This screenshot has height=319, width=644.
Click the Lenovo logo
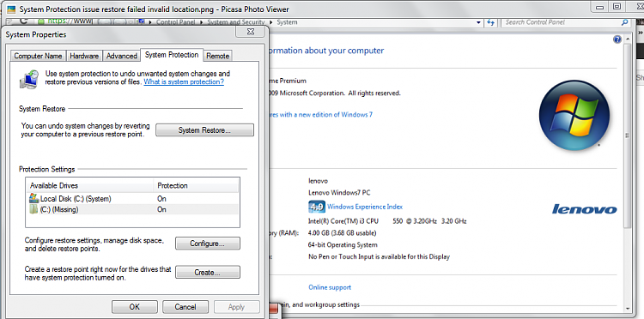tap(585, 209)
